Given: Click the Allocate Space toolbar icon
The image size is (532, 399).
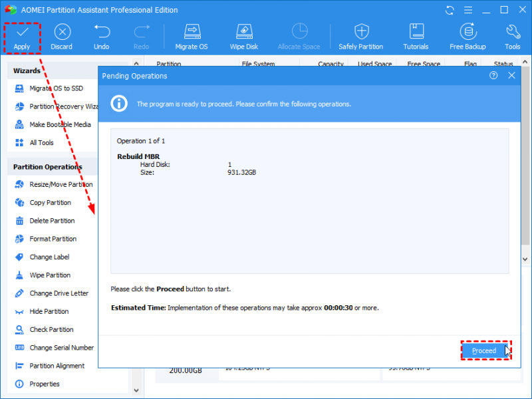Looking at the screenshot, I should pyautogui.click(x=299, y=38).
